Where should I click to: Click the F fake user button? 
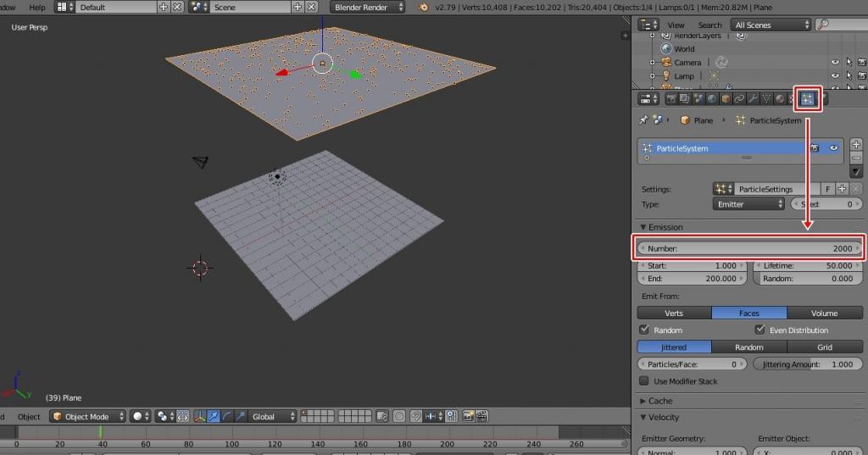(827, 189)
